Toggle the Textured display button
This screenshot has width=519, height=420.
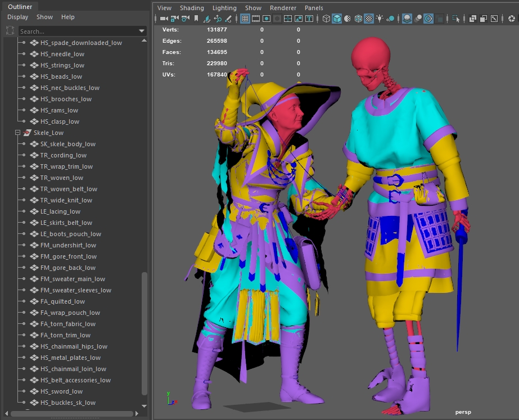click(369, 19)
